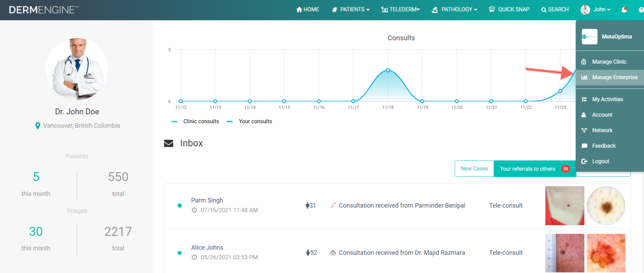Click the DermEngine logo

coord(43,10)
